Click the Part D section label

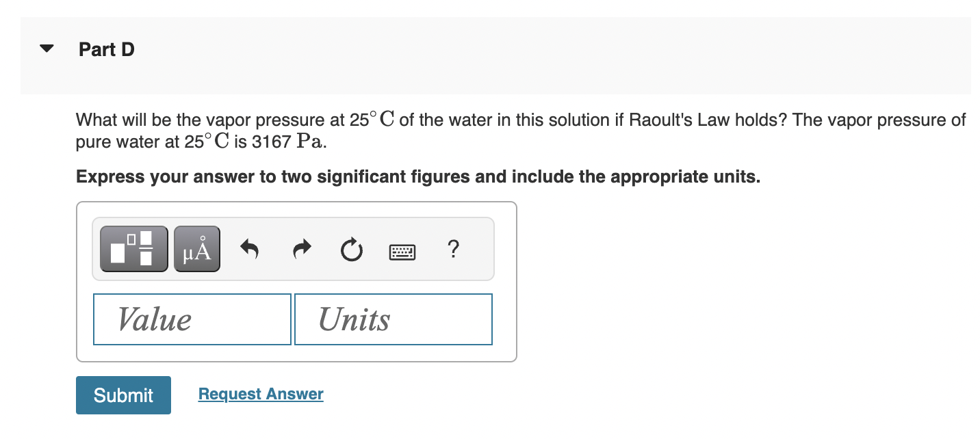tap(107, 49)
